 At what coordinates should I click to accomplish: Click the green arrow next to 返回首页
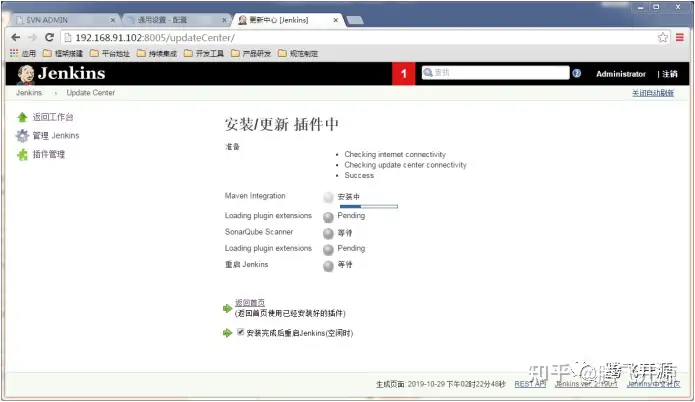click(x=227, y=308)
